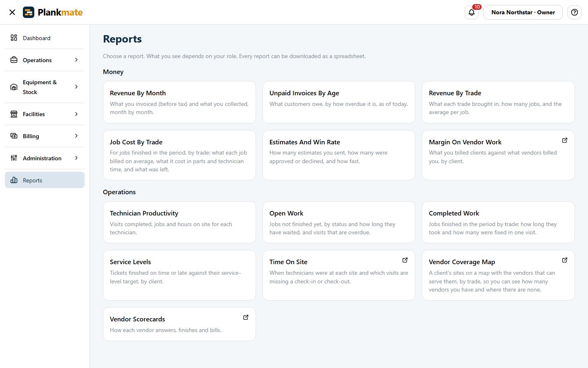Expand the Administration menu chevron

[76, 158]
